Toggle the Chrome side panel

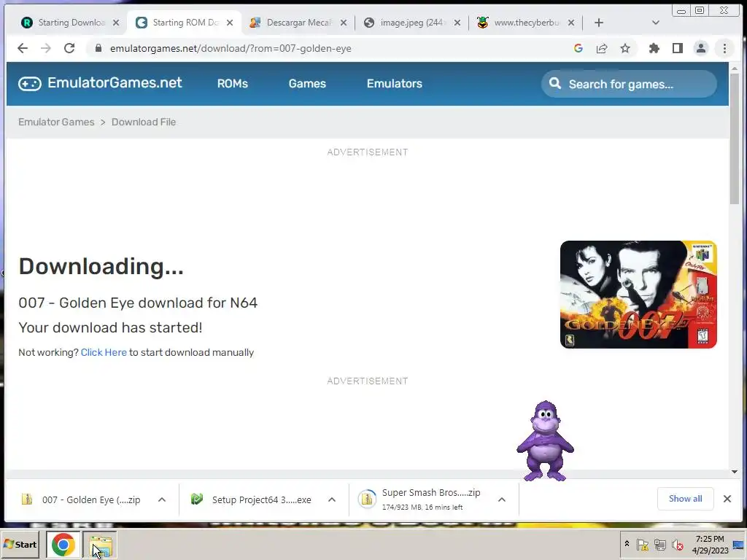click(x=678, y=48)
